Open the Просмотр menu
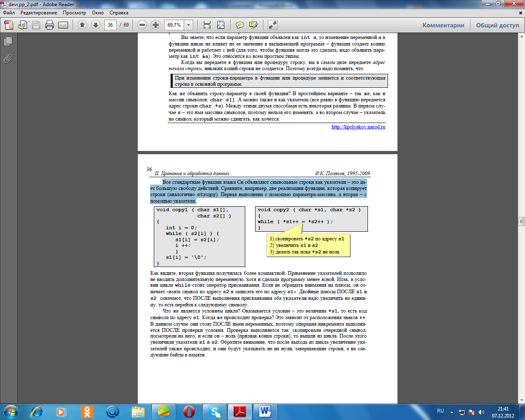525x420 pixels. click(74, 13)
